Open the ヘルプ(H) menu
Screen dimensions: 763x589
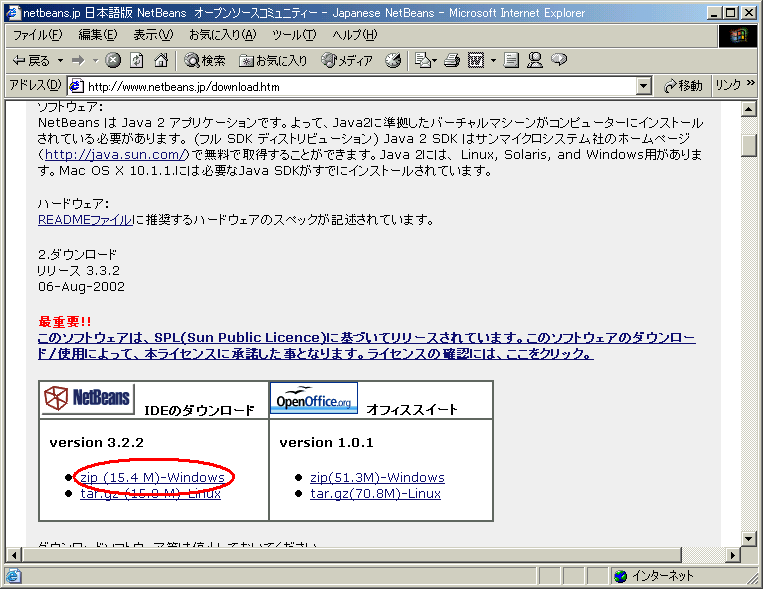tap(355, 35)
